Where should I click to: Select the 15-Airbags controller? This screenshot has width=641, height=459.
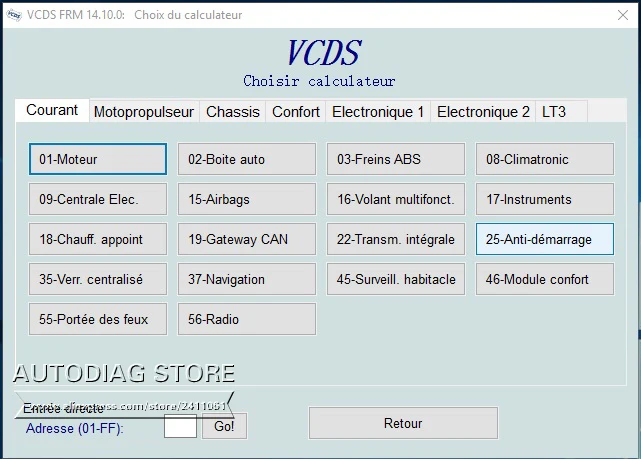(247, 199)
